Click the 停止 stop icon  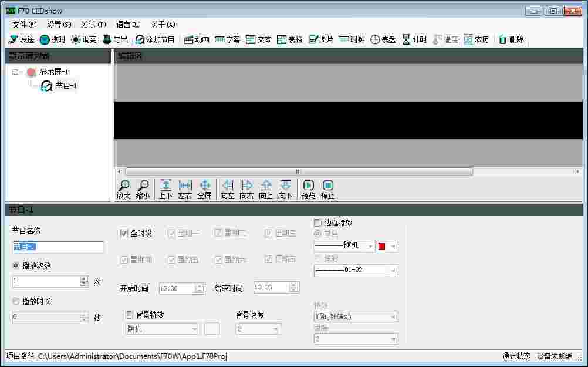coord(327,187)
